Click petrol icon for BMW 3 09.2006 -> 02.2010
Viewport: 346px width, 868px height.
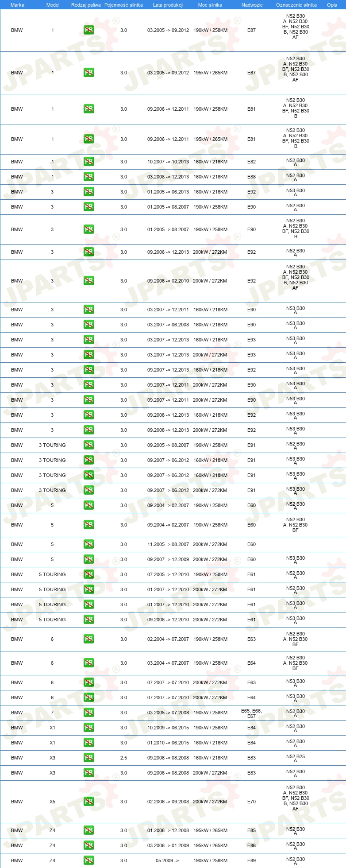point(88,281)
